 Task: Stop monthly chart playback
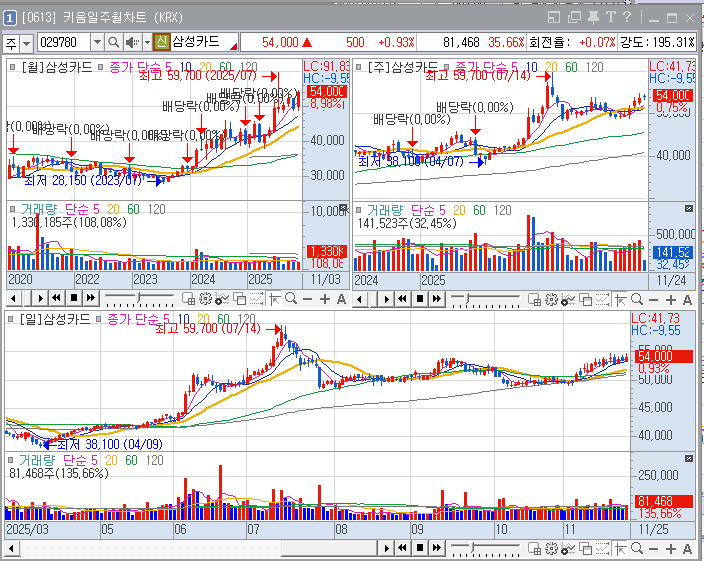point(74,298)
